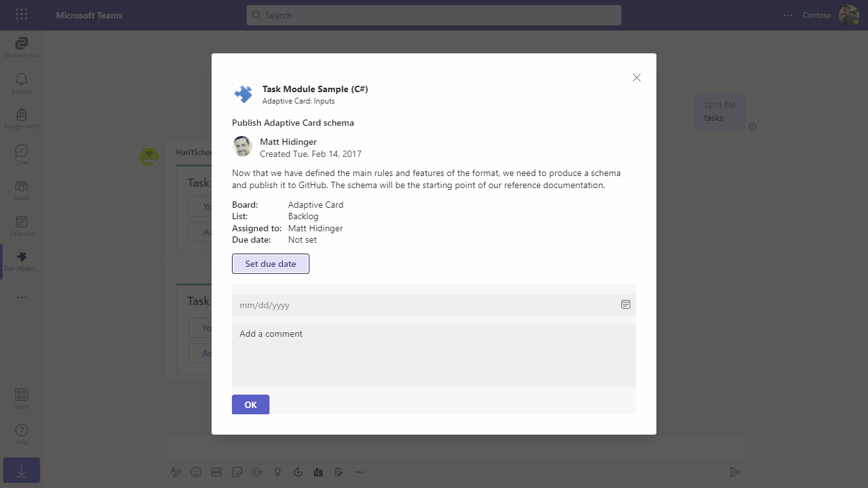Open the calendar date picker icon
The height and width of the screenshot is (488, 868).
tap(625, 305)
